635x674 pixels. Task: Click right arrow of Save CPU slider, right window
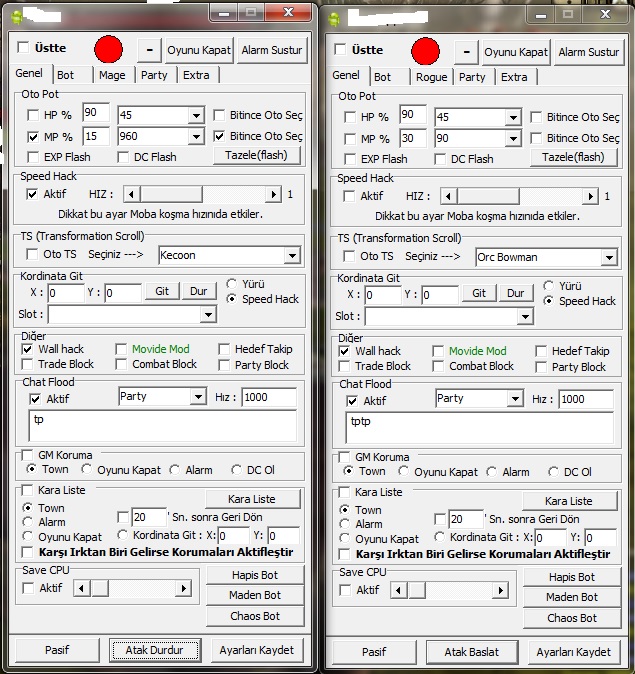point(500,590)
